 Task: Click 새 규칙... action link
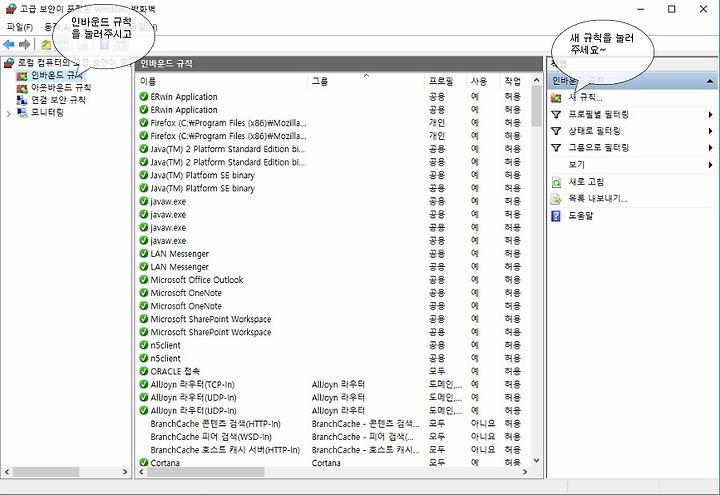585,97
